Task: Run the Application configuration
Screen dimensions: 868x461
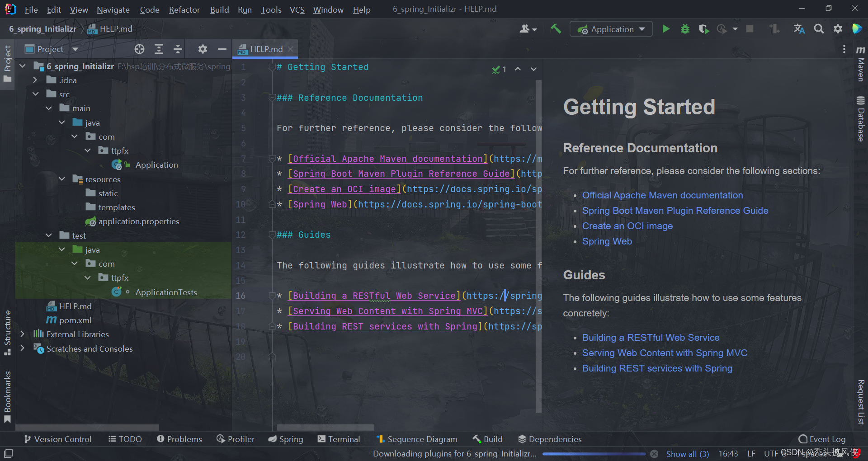Action: click(x=665, y=29)
